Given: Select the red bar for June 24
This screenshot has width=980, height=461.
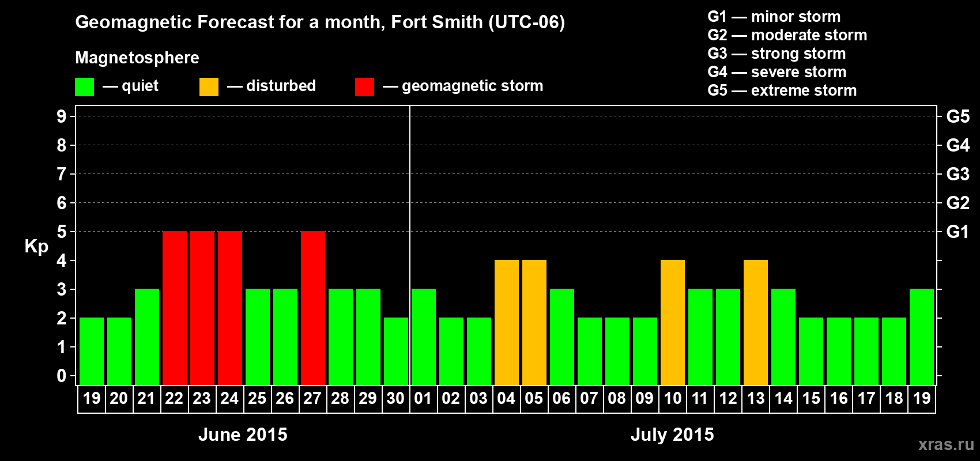Looking at the screenshot, I should pos(230,308).
